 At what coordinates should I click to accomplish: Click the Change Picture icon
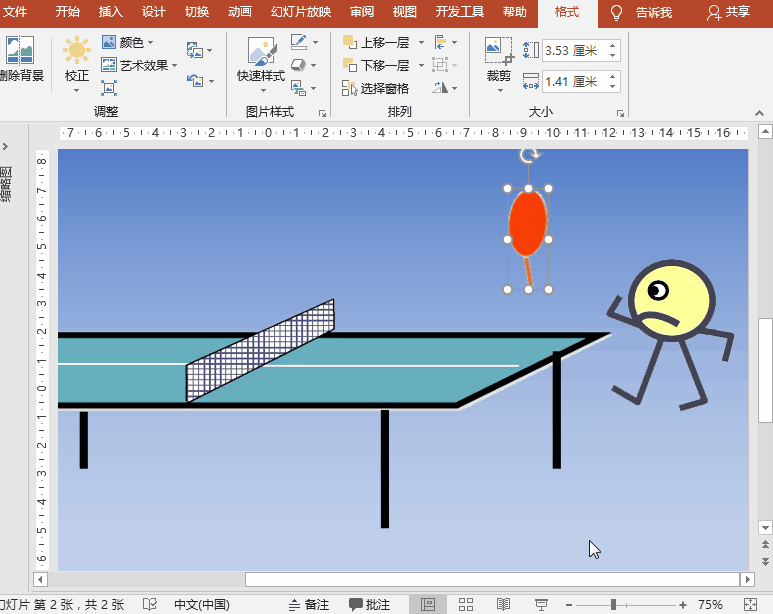(195, 50)
